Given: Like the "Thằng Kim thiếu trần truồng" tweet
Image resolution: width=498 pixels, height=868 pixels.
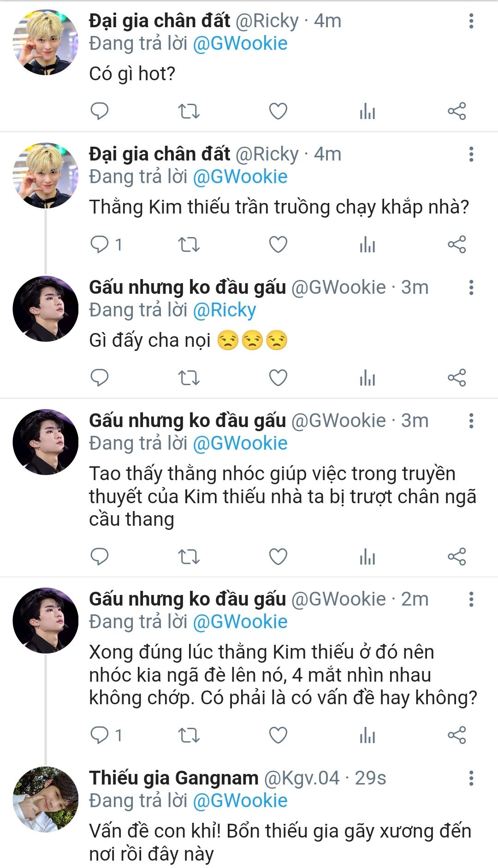Looking at the screenshot, I should click(x=278, y=244).
